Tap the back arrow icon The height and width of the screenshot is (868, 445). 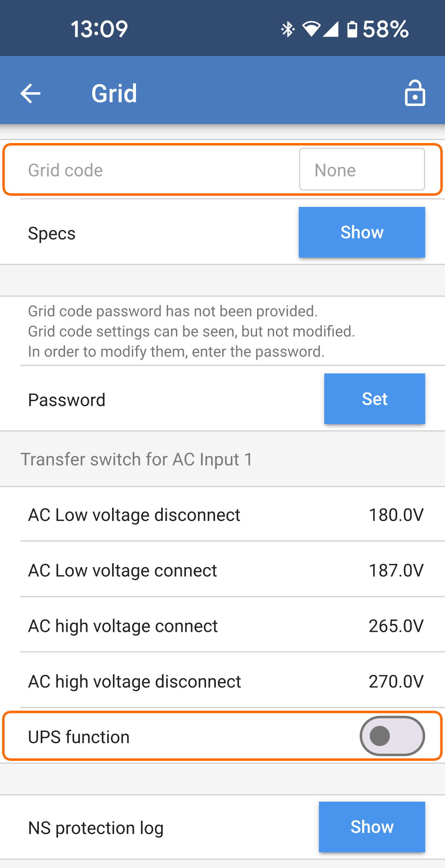pyautogui.click(x=30, y=93)
